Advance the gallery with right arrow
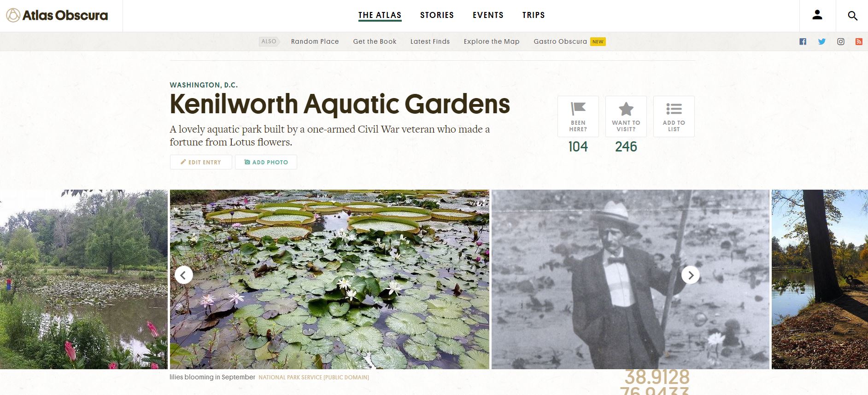This screenshot has height=395, width=868. (x=691, y=275)
